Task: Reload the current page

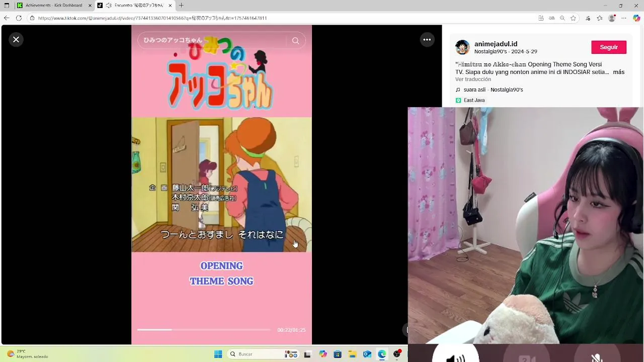Action: tap(19, 18)
